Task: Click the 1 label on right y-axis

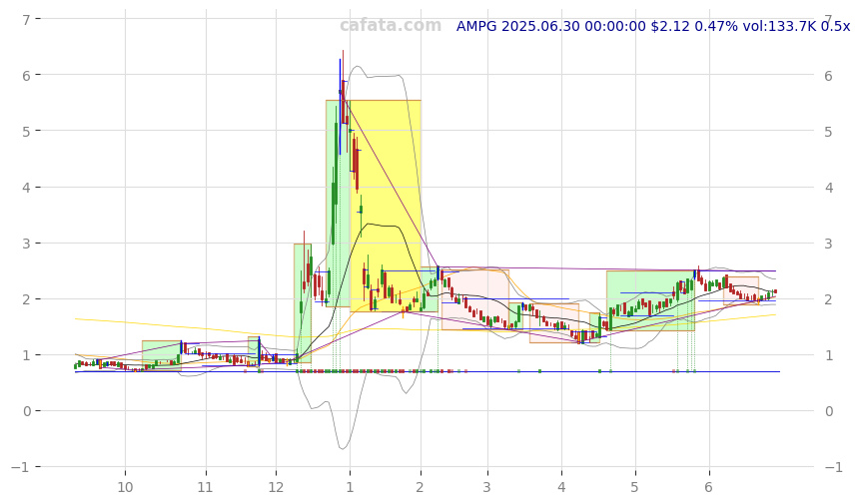Action: tap(828, 355)
